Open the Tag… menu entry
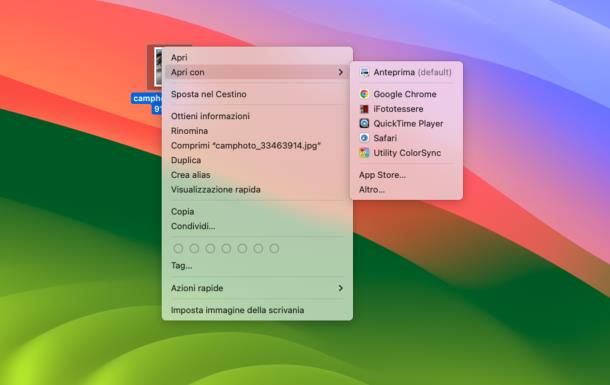Screen dimensions: 610x385 257,266
